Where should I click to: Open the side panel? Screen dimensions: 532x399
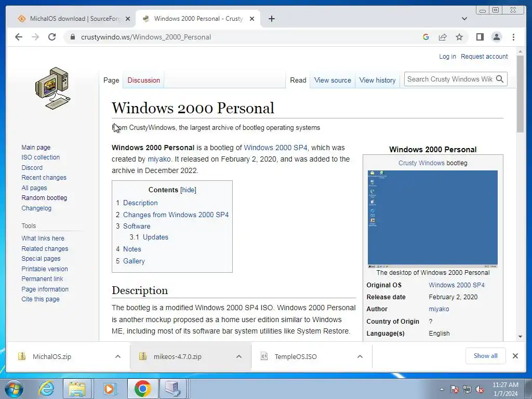480,37
